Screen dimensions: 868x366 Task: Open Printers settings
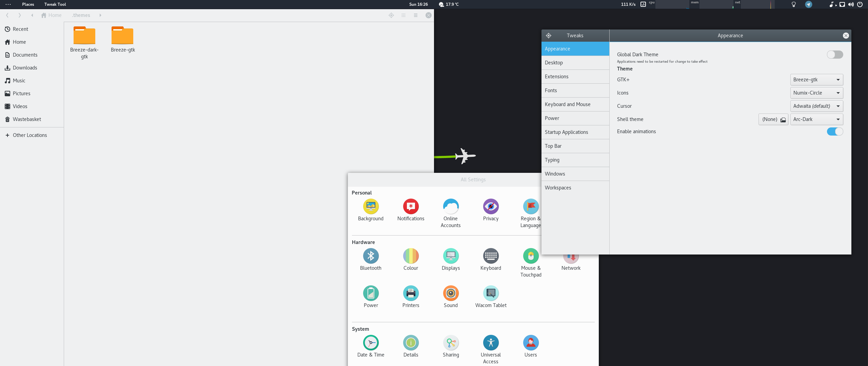(411, 293)
